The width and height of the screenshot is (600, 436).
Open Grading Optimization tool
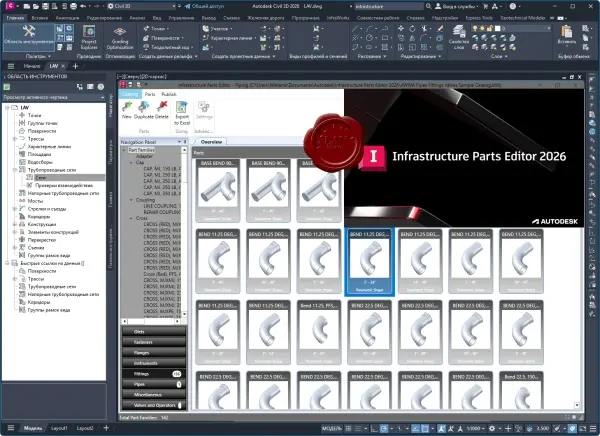(x=120, y=38)
